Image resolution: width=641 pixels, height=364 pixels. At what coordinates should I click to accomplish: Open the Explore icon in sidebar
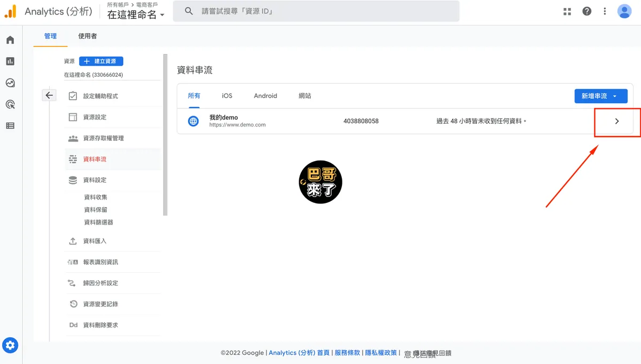click(x=10, y=83)
